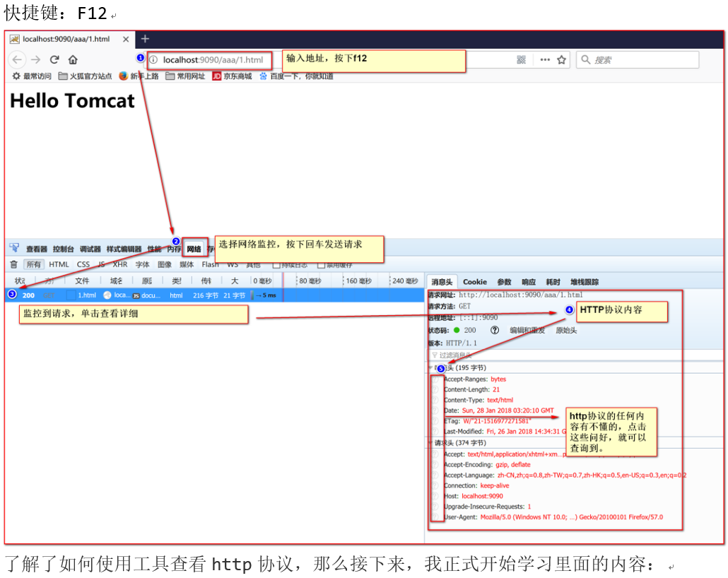The width and height of the screenshot is (728, 578).
Task: Open the 响应 details tab
Action: (x=529, y=282)
